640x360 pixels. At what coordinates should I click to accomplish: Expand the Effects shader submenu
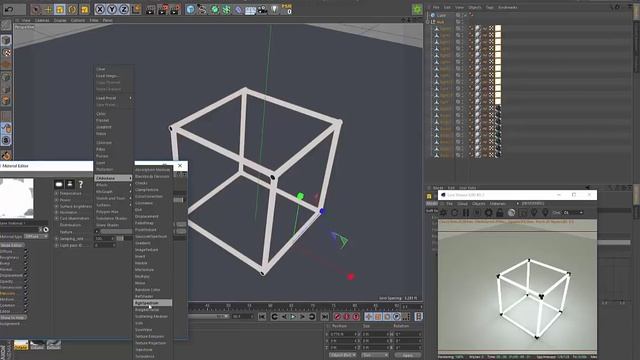(x=113, y=185)
